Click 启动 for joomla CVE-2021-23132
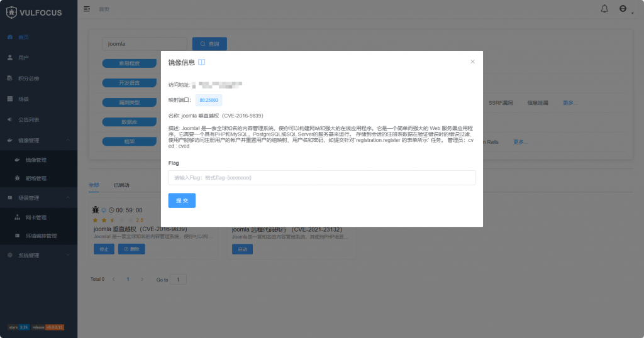Screen dimensions: 644x338 point(242,249)
